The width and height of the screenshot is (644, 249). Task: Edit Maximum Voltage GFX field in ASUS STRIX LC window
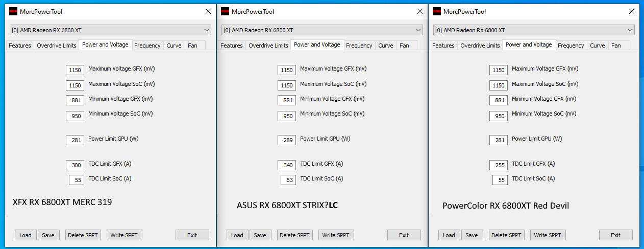click(287, 70)
